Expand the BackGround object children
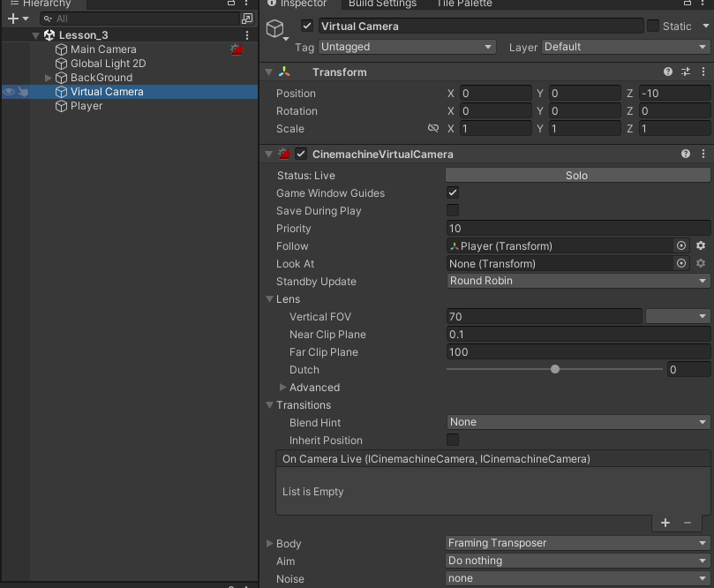 pos(48,78)
